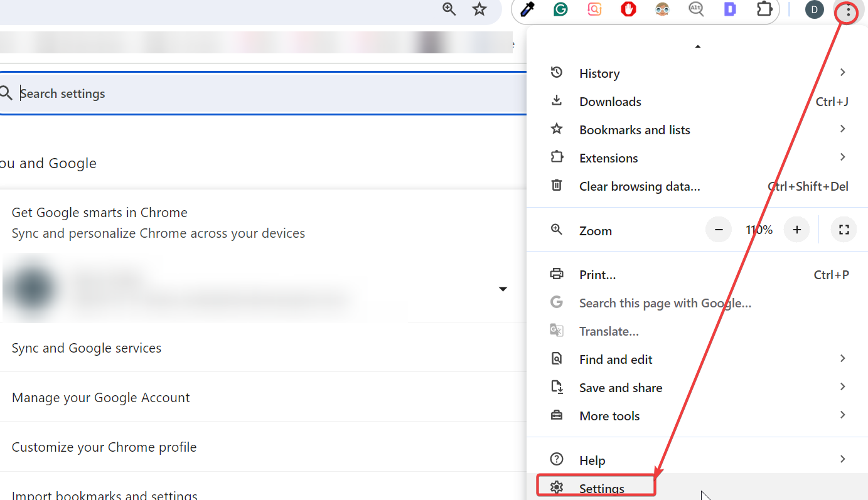Click the zoom magnifier icon in the address bar
The height and width of the screenshot is (500, 868).
pyautogui.click(x=449, y=9)
